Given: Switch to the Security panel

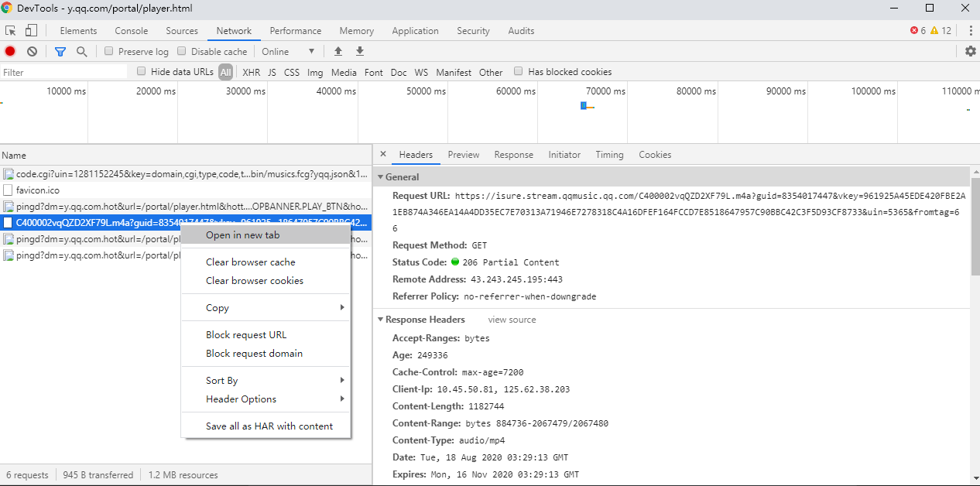Looking at the screenshot, I should [473, 31].
